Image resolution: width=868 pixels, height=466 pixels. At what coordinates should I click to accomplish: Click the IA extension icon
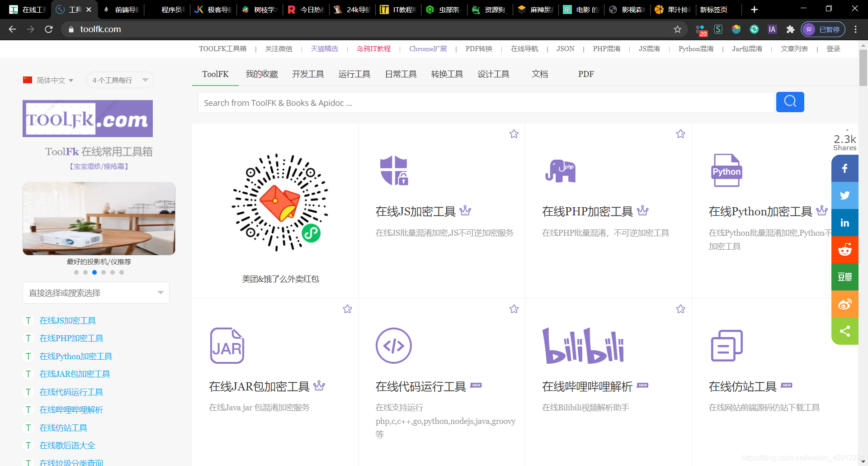(x=772, y=29)
